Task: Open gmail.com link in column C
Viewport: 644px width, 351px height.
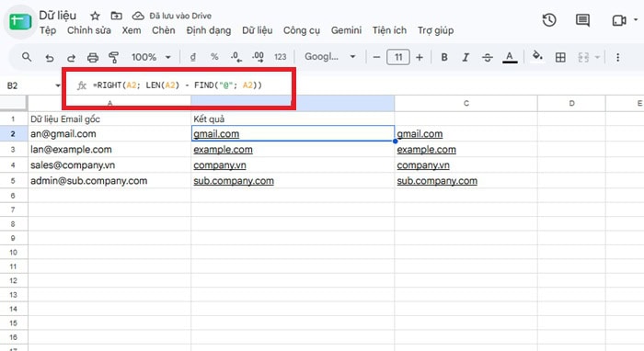Action: pyautogui.click(x=420, y=134)
